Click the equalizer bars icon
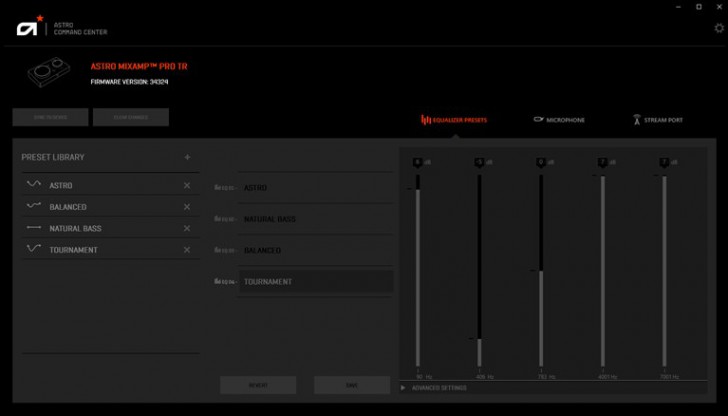This screenshot has width=728, height=416. [426, 120]
